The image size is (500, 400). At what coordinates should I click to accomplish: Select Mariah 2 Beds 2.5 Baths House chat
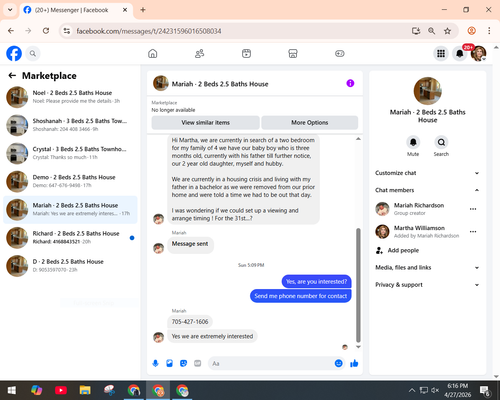(70, 210)
